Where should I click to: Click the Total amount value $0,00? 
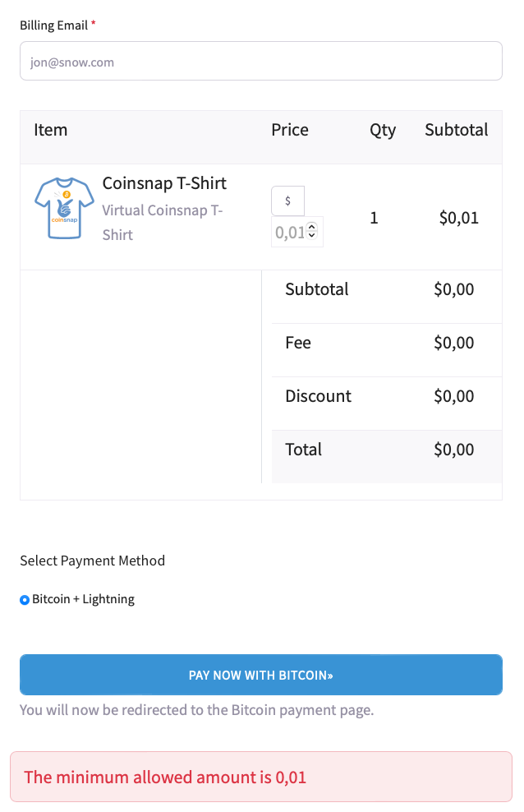[453, 450]
